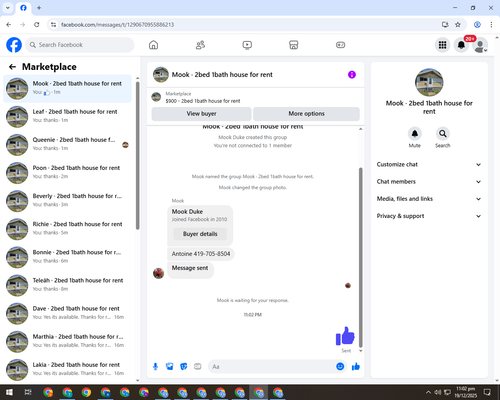Open the Queenie conversation
The height and width of the screenshot is (400, 500).
67,145
